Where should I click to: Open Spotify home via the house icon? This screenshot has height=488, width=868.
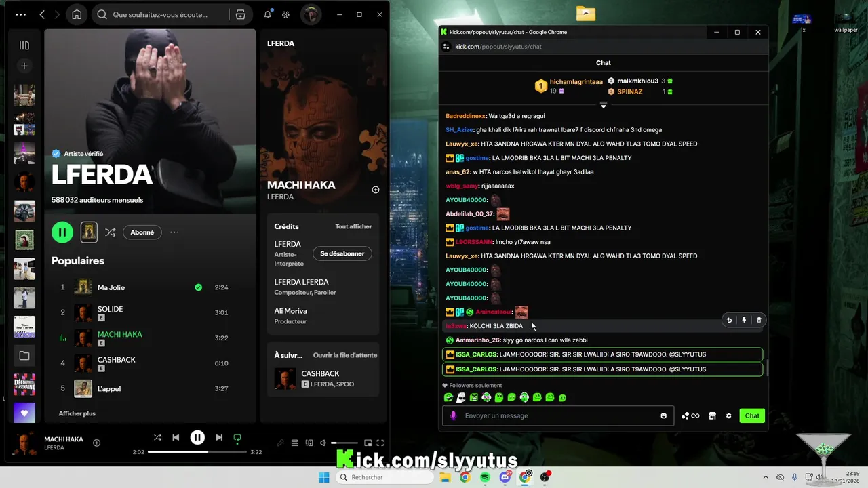point(77,15)
